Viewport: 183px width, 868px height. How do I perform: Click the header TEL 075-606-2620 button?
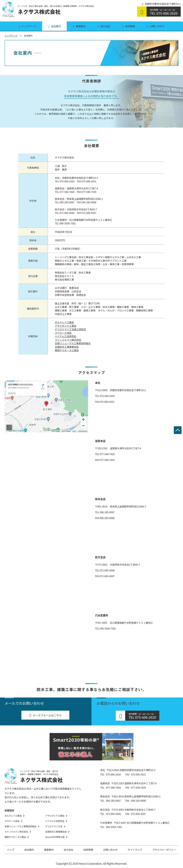click(x=163, y=12)
